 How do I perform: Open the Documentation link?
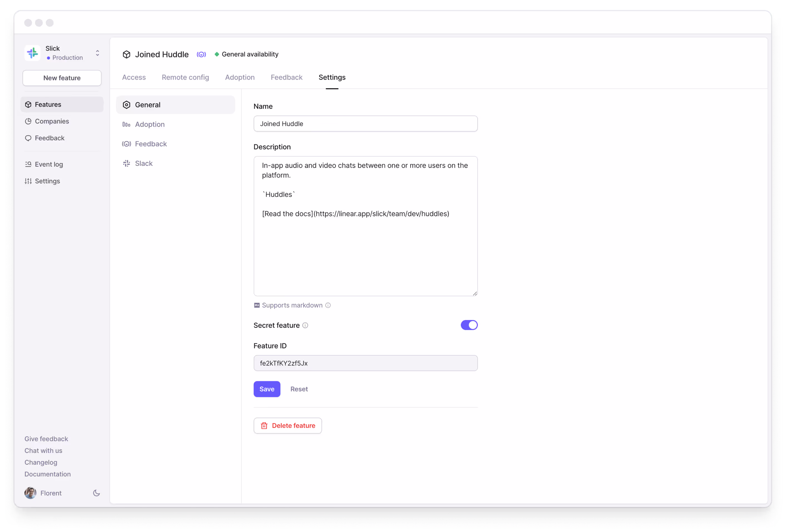(48, 475)
